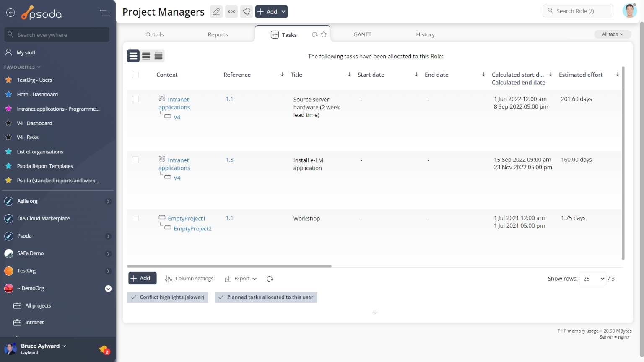Open the Add dropdown in the header
Image resolution: width=644 pixels, height=362 pixels.
[x=271, y=12]
